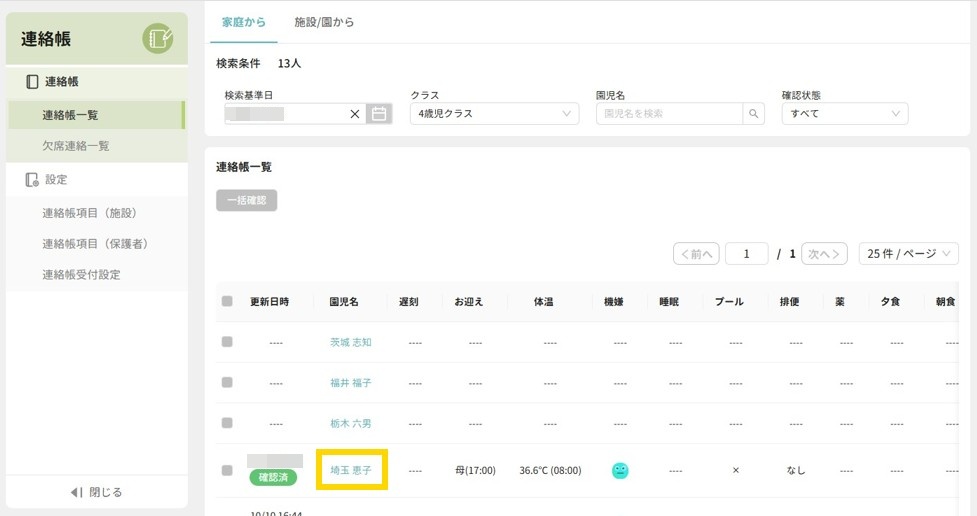Click the 連絡帳 book icon in sidebar
This screenshot has width=977, height=516.
[32, 82]
